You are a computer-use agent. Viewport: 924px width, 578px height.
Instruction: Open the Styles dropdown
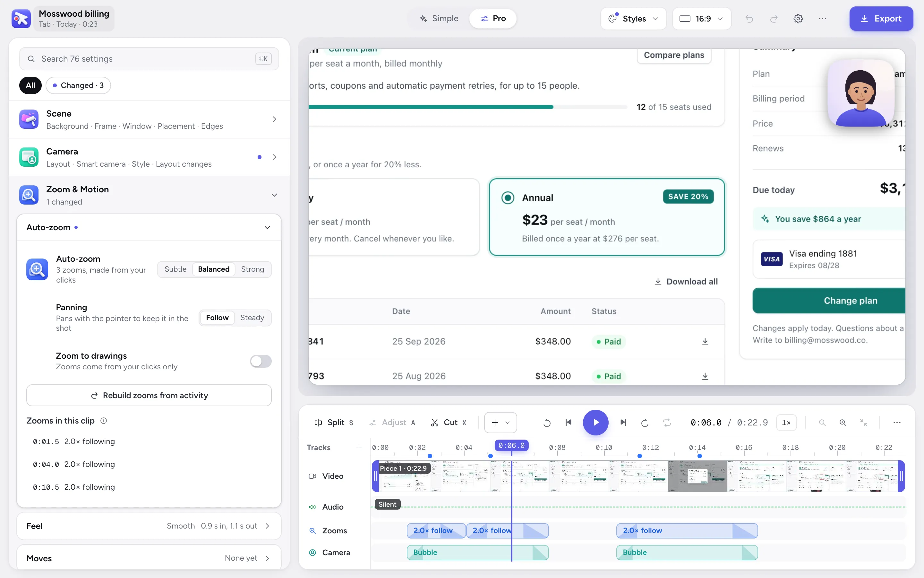tap(633, 18)
